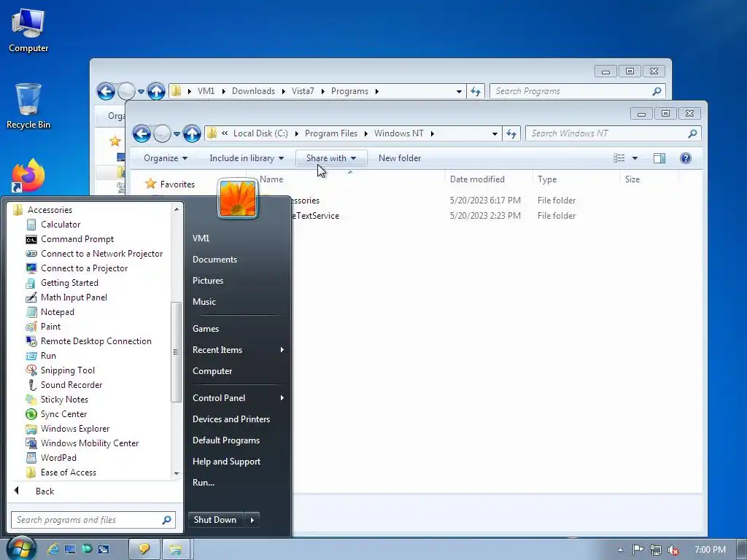Open Music from Start menu
Image resolution: width=747 pixels, height=560 pixels.
pos(204,302)
